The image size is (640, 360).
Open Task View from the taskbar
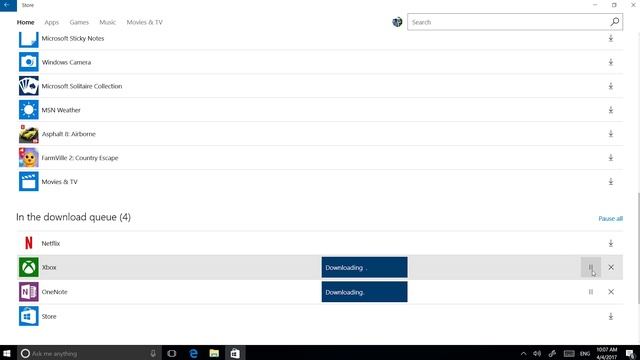coord(171,353)
